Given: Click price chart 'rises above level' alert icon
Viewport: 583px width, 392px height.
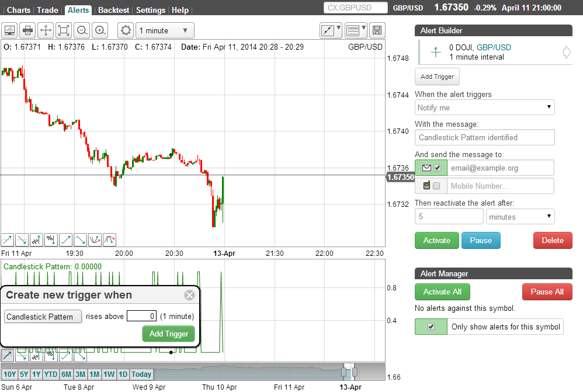Looking at the screenshot, I should coord(8,240).
